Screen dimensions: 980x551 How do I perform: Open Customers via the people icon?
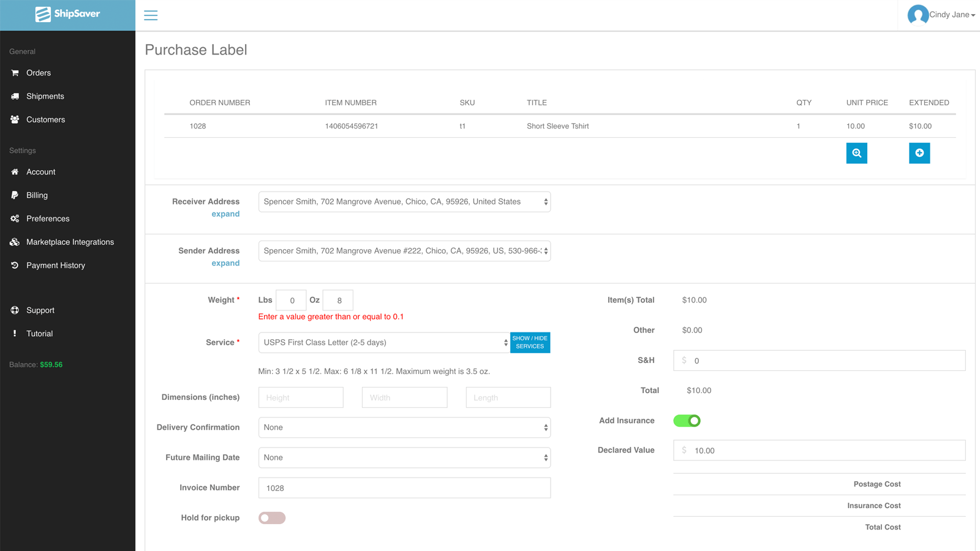15,119
